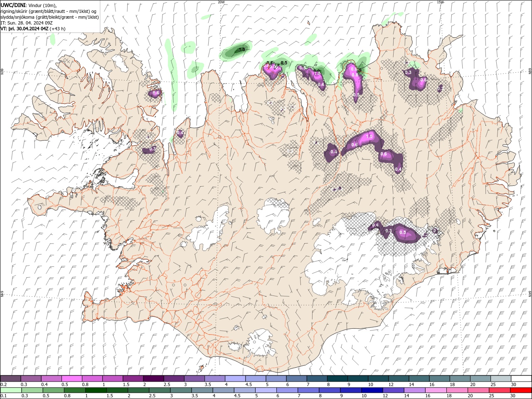Screen dimensions: 532x399
Task: Click the violet 12 swatch in lower scale
Action: tap(393, 390)
